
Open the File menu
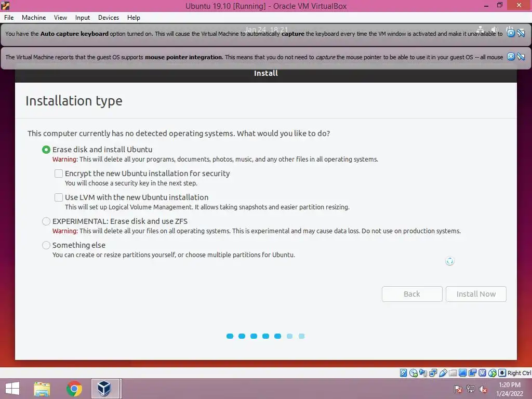(9, 17)
